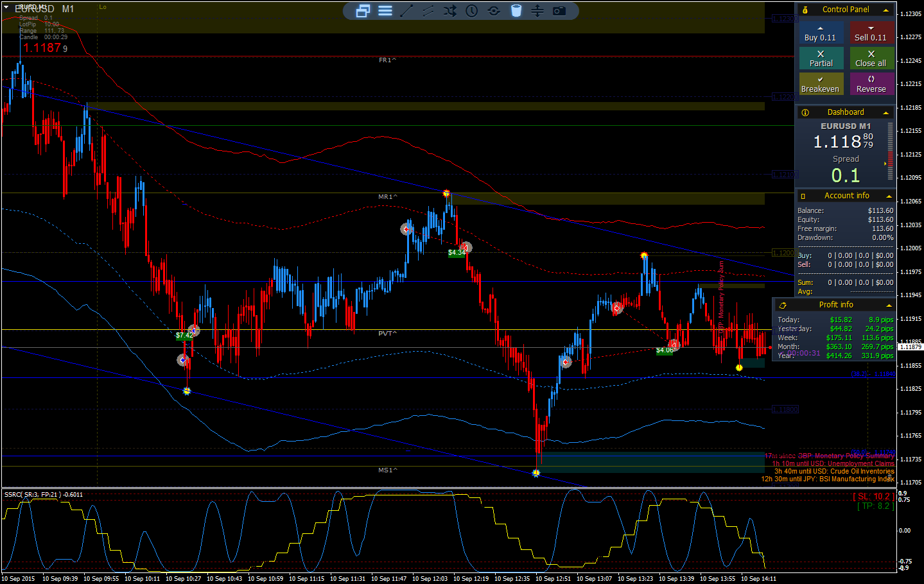Click the large red price 1.1187 readout
This screenshot has height=584, width=924.
pyautogui.click(x=42, y=48)
